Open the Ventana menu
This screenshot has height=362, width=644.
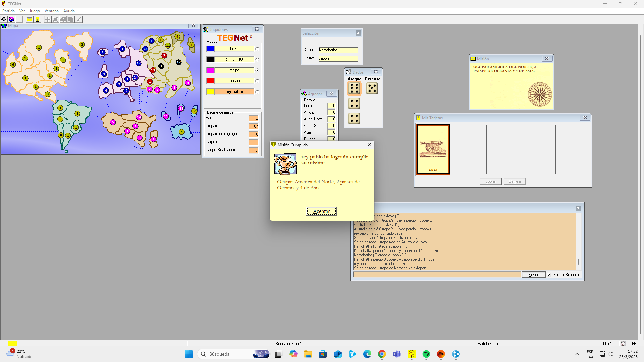51,11
